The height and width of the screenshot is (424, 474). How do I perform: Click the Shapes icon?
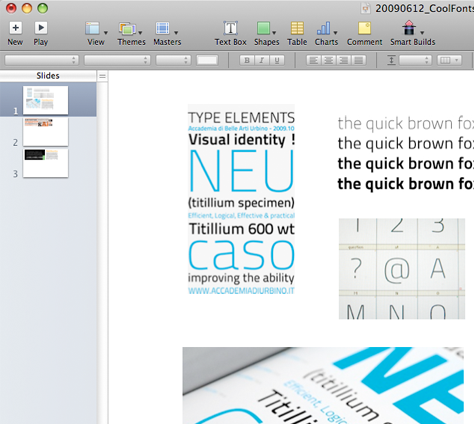263,29
